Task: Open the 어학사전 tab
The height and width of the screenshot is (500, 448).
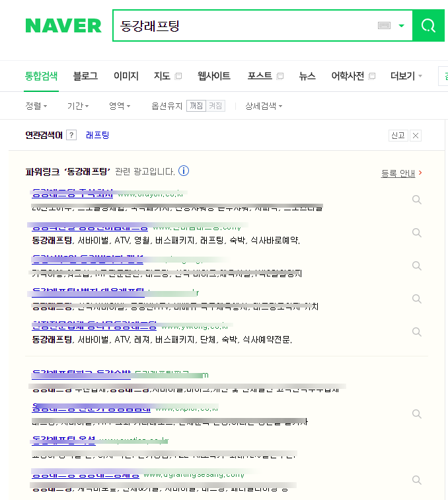Action: point(348,76)
